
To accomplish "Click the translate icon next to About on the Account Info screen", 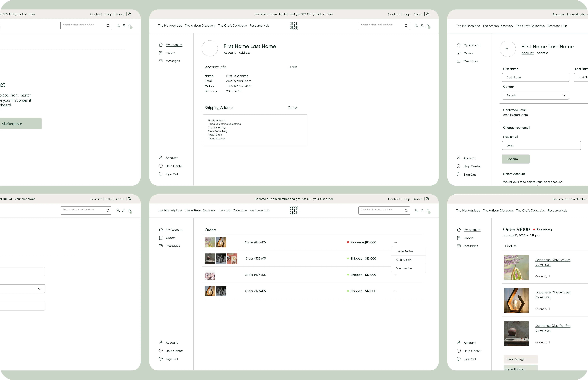I will coord(428,14).
